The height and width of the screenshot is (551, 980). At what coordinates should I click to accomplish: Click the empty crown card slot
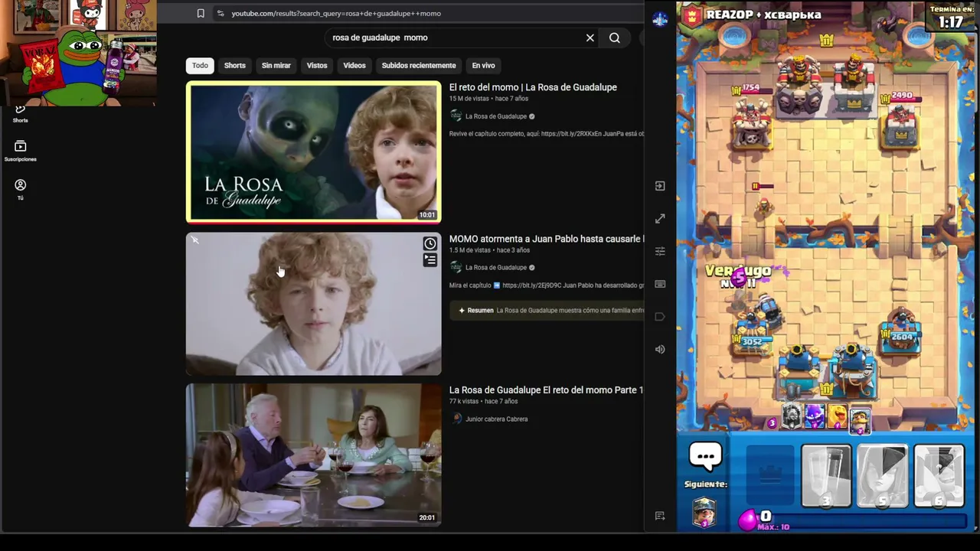click(770, 476)
